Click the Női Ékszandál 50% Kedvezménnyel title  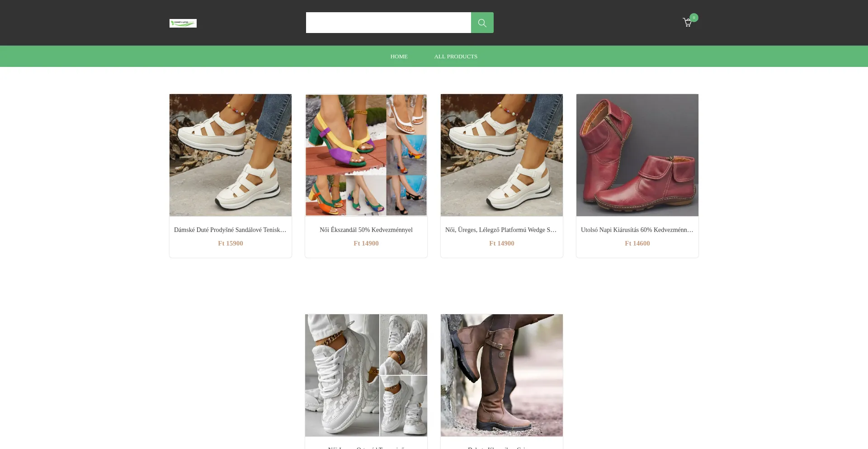click(x=366, y=230)
